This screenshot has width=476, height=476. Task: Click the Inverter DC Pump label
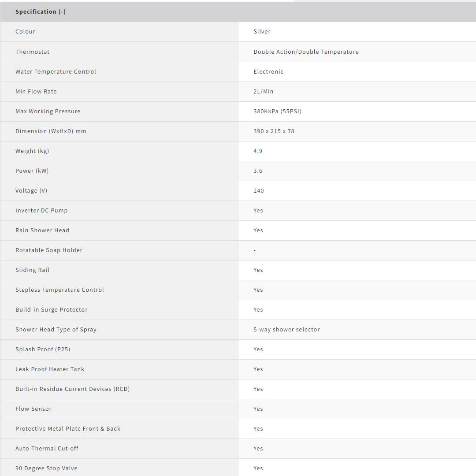point(41,211)
